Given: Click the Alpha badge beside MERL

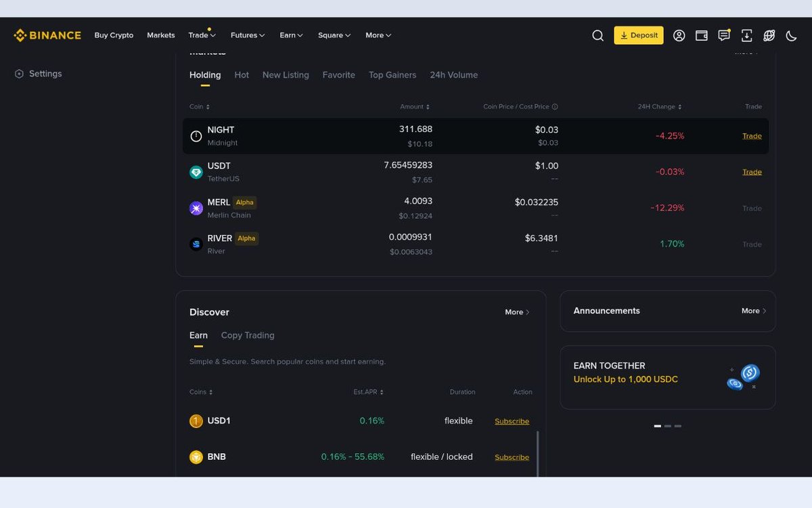Looking at the screenshot, I should coord(244,203).
